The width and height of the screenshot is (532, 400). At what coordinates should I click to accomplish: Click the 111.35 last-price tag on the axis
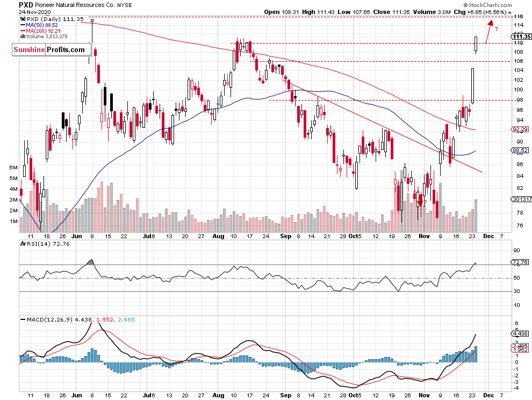[521, 37]
